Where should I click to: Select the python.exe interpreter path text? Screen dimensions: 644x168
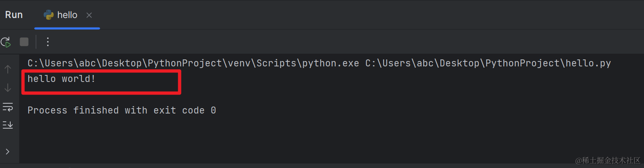tap(193, 63)
